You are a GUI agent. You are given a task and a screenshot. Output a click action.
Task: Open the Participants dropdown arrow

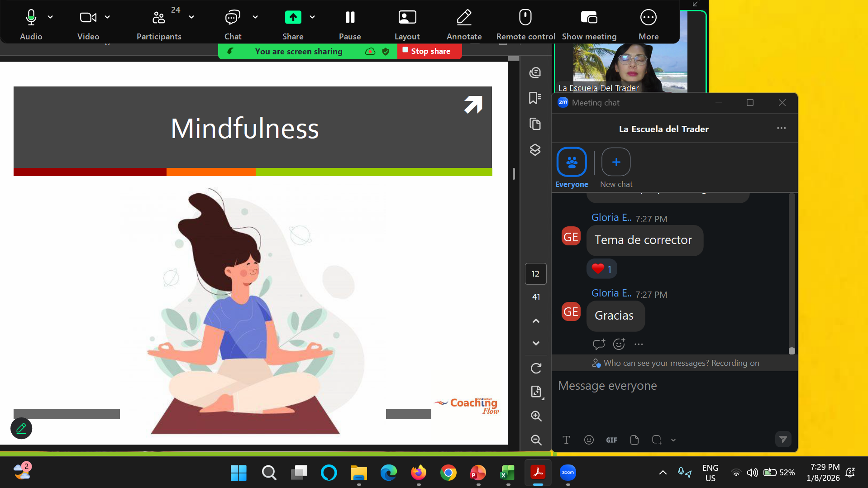[191, 17]
